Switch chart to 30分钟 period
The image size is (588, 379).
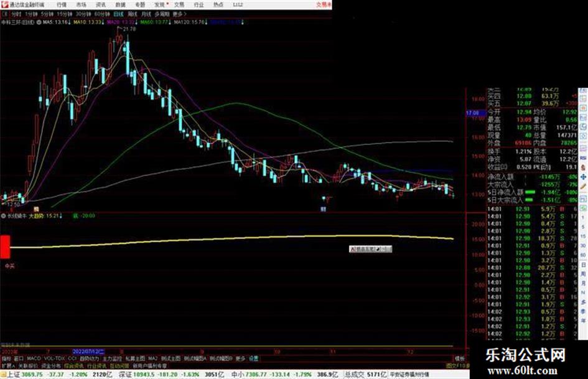pos(83,14)
